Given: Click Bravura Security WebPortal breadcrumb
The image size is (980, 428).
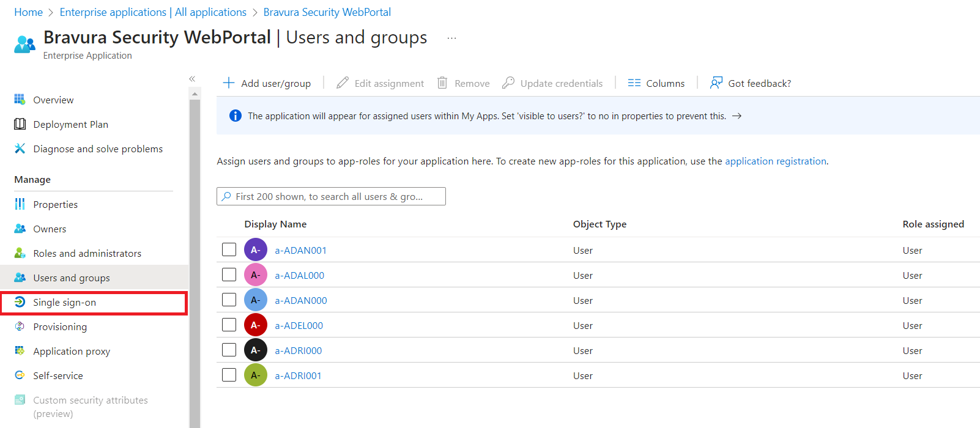Looking at the screenshot, I should coord(327,12).
